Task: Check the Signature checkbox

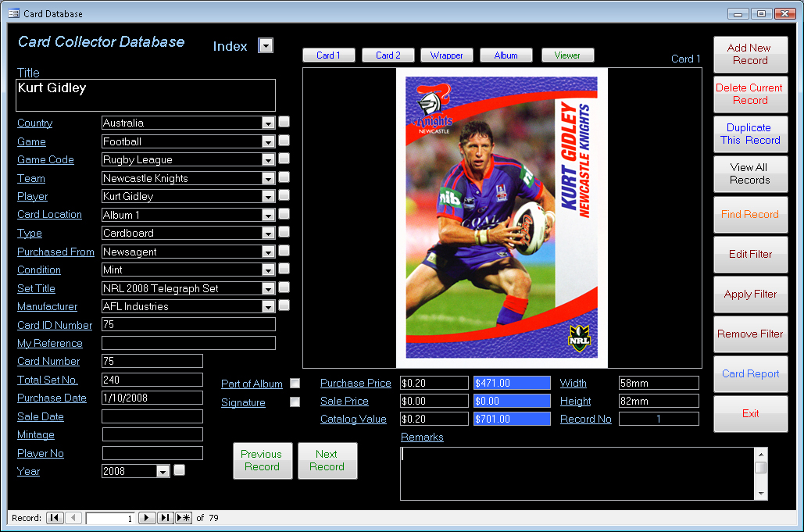Action: 295,402
